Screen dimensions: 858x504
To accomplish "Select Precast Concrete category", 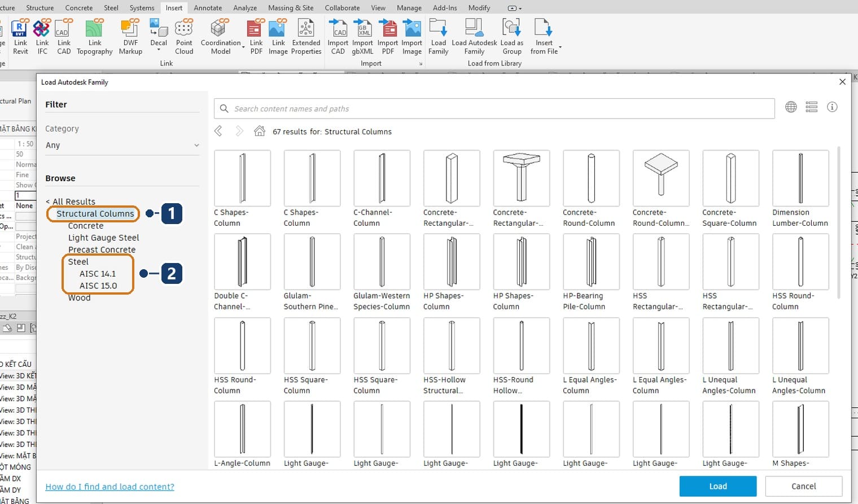I will (102, 249).
